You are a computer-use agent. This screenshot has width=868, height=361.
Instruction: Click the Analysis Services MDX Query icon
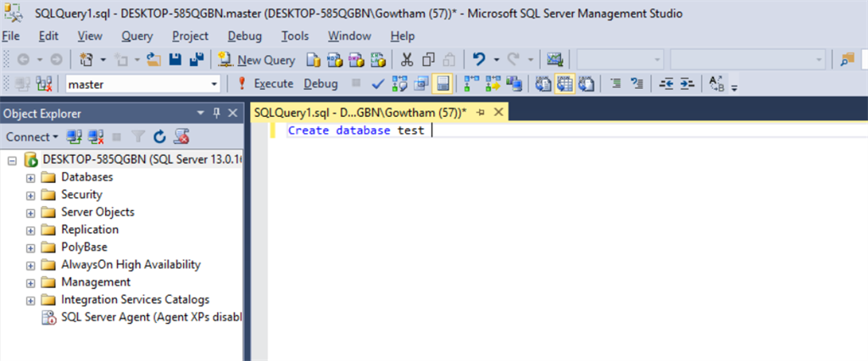(x=334, y=60)
